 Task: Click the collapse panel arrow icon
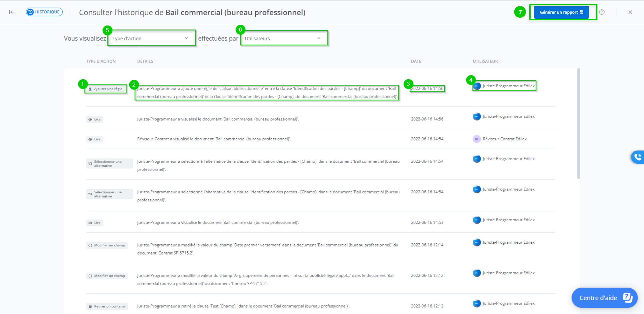11,12
